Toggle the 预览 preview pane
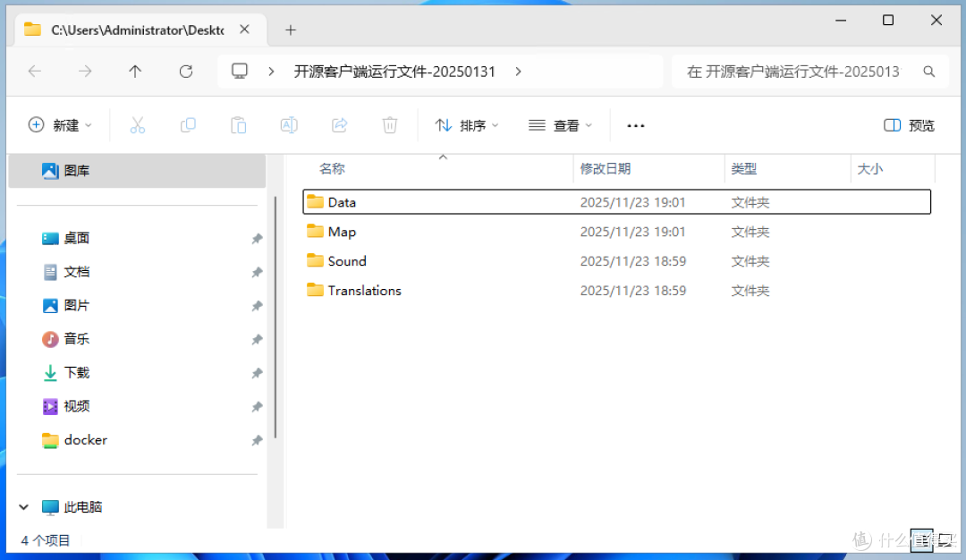The width and height of the screenshot is (966, 560). (x=909, y=125)
